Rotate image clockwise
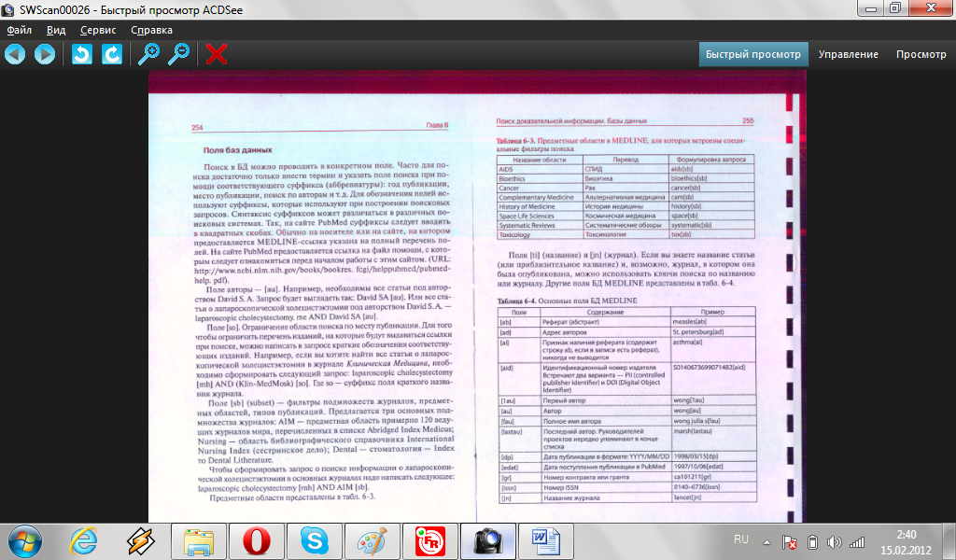956x560 pixels. tap(112, 54)
